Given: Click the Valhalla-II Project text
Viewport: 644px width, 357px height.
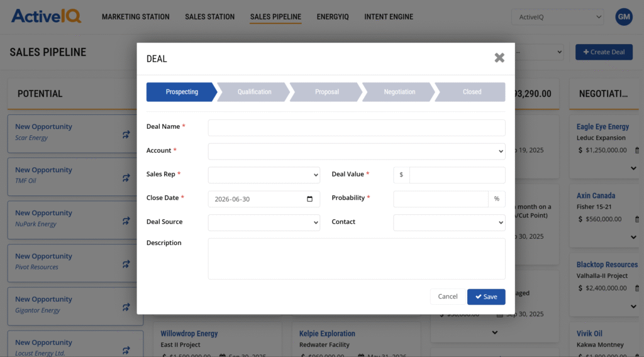Looking at the screenshot, I should (x=602, y=276).
